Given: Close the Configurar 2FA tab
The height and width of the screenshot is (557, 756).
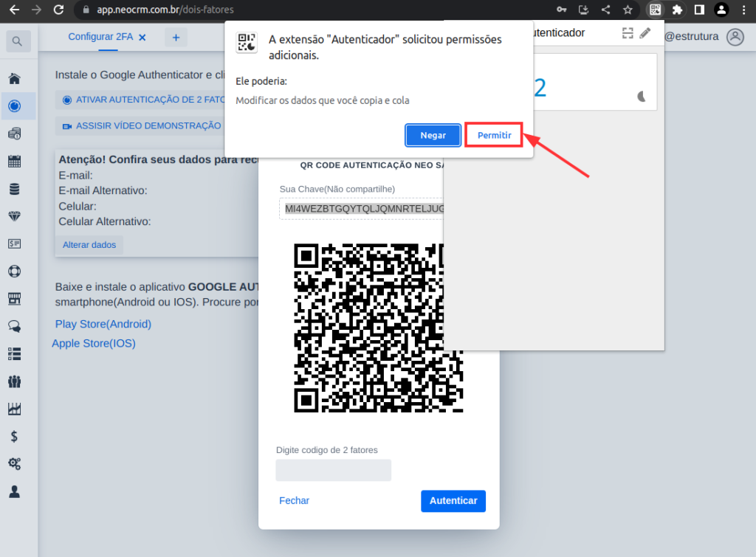Looking at the screenshot, I should pos(142,37).
